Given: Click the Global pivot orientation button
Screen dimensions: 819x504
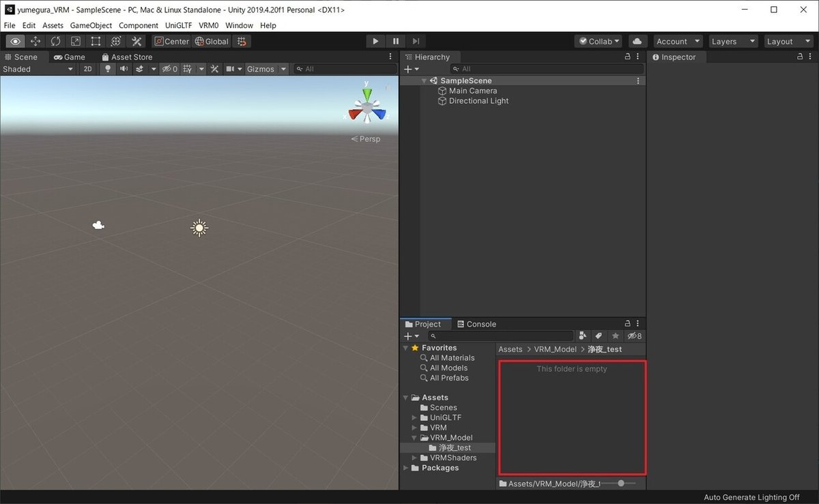Looking at the screenshot, I should tap(212, 41).
